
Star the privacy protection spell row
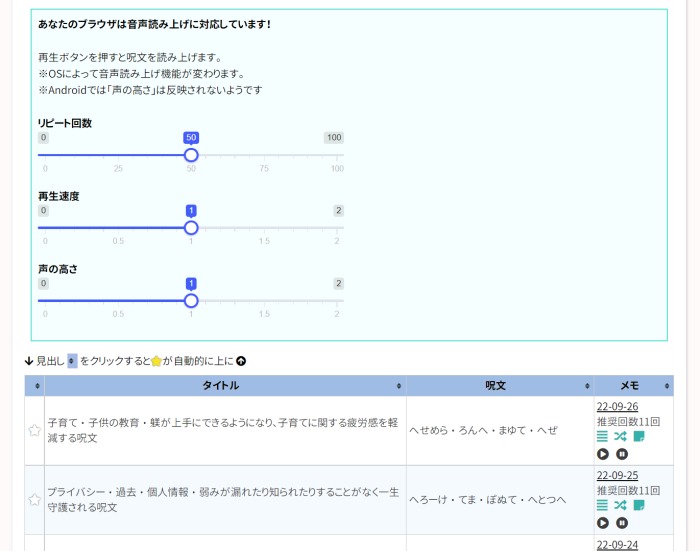pos(35,500)
